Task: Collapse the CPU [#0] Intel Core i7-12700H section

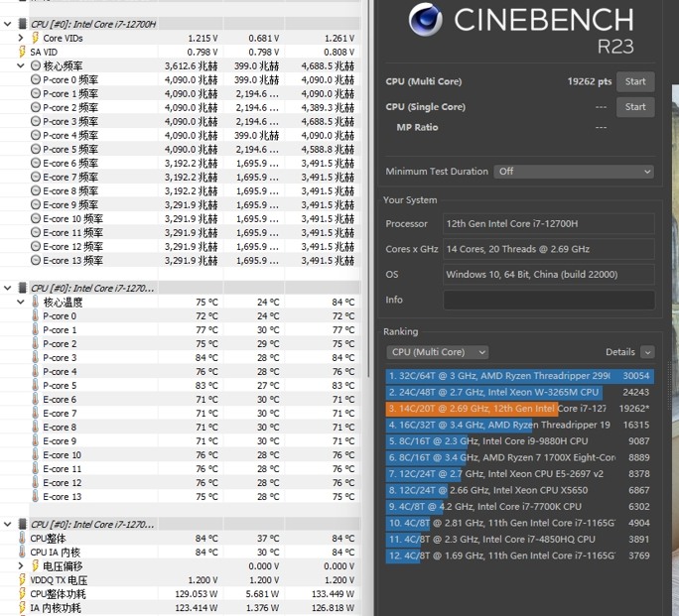Action: click(x=8, y=24)
